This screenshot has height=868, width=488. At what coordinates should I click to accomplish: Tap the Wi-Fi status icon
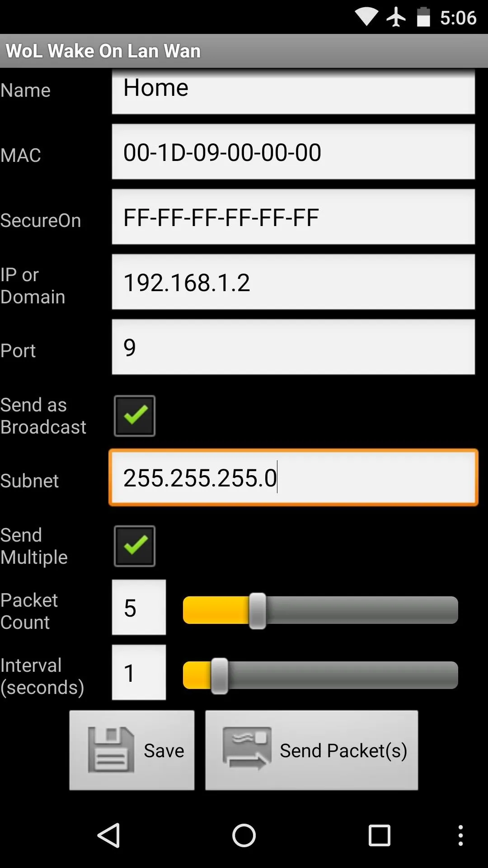click(x=366, y=17)
